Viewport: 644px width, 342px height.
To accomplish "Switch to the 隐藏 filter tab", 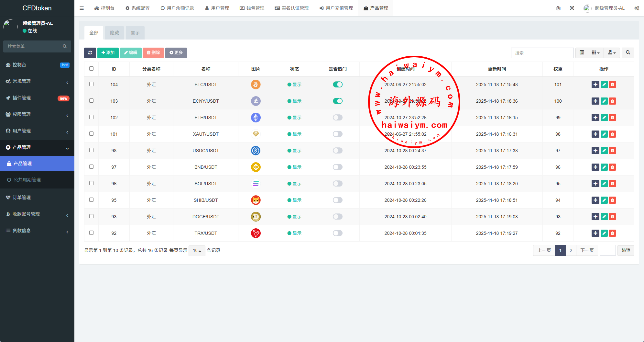I will (x=115, y=33).
